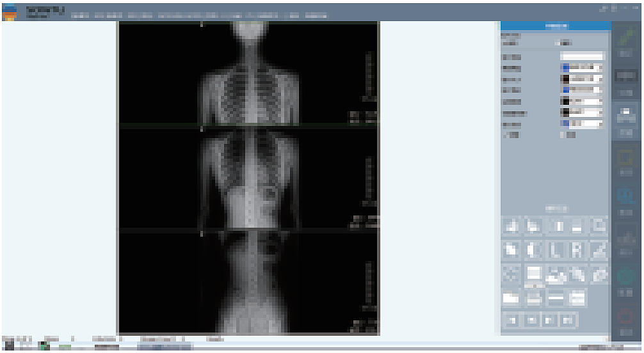Toggle the checkbox below the last color dropdown
The image size is (644, 353).
coord(563,134)
